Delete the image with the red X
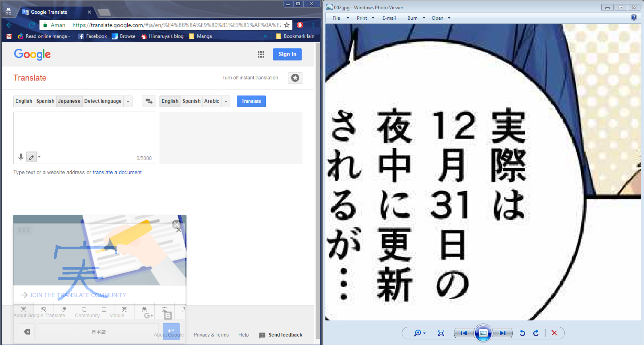644x345 pixels. click(554, 333)
